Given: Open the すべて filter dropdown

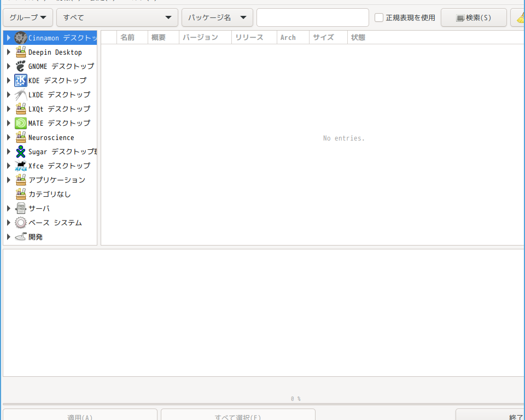Looking at the screenshot, I should 117,17.
